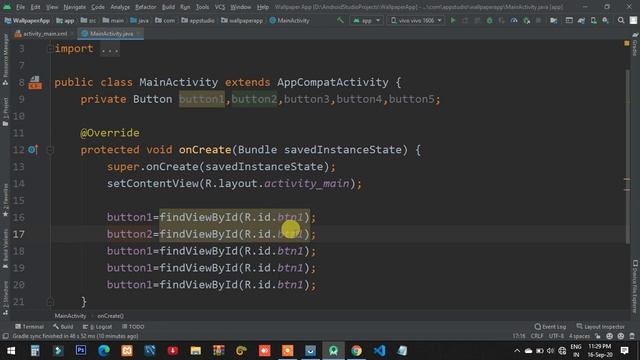
Task: Click the class gutter icon on line 8
Action: 35,82
